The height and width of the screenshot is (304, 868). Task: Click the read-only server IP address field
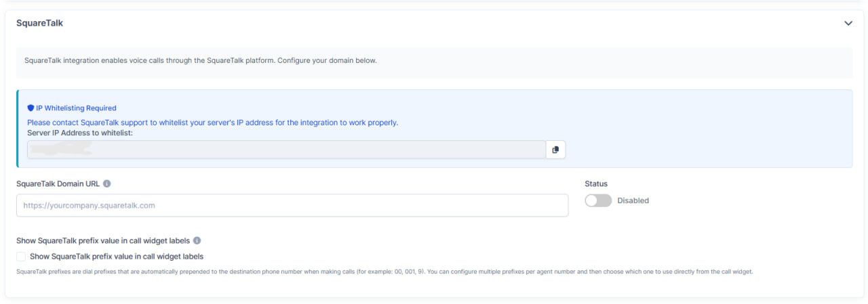286,150
